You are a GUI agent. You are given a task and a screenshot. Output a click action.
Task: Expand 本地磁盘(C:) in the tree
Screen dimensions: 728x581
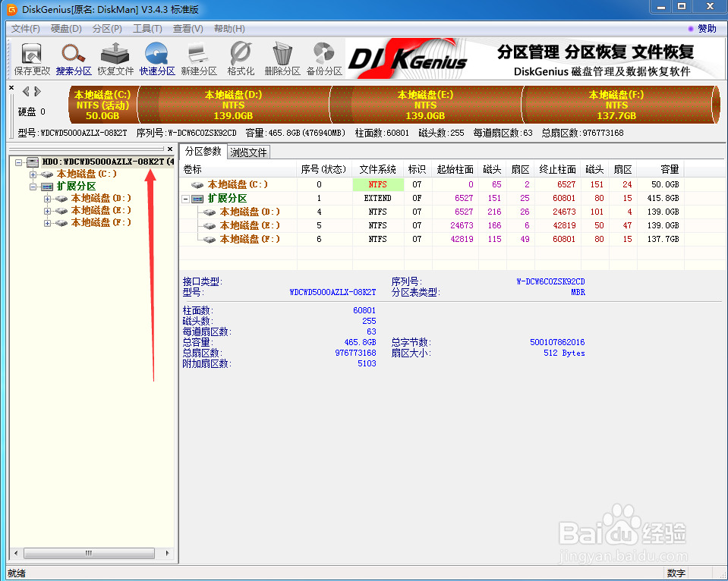[33, 175]
